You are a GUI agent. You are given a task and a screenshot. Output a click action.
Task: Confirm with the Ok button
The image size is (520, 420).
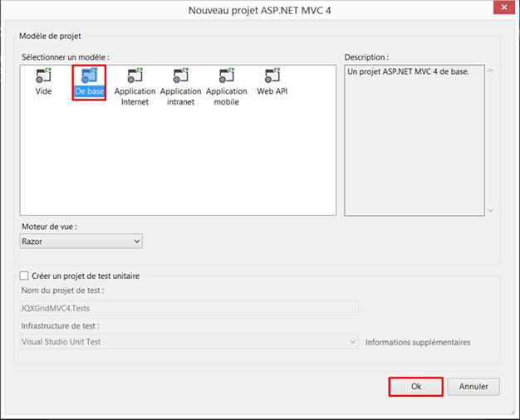click(x=415, y=387)
